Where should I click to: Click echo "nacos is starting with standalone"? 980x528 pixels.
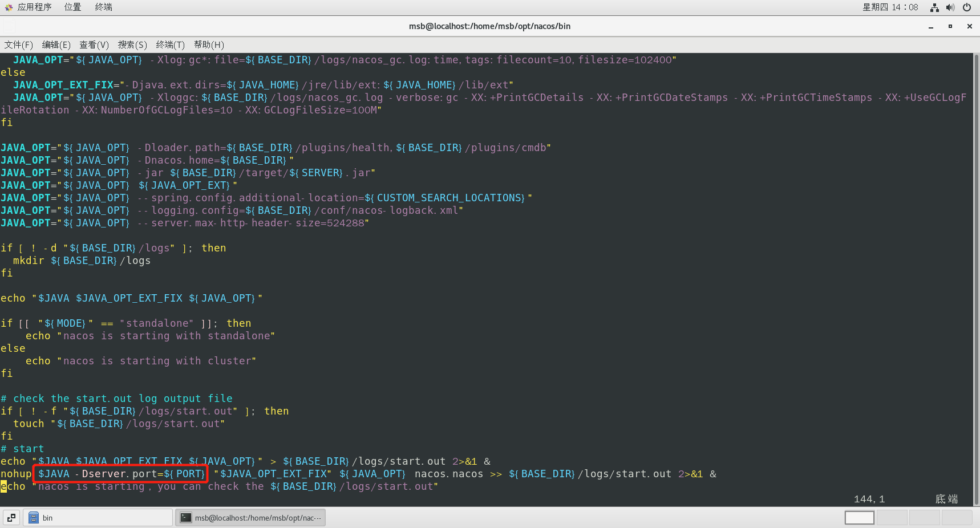coord(150,336)
